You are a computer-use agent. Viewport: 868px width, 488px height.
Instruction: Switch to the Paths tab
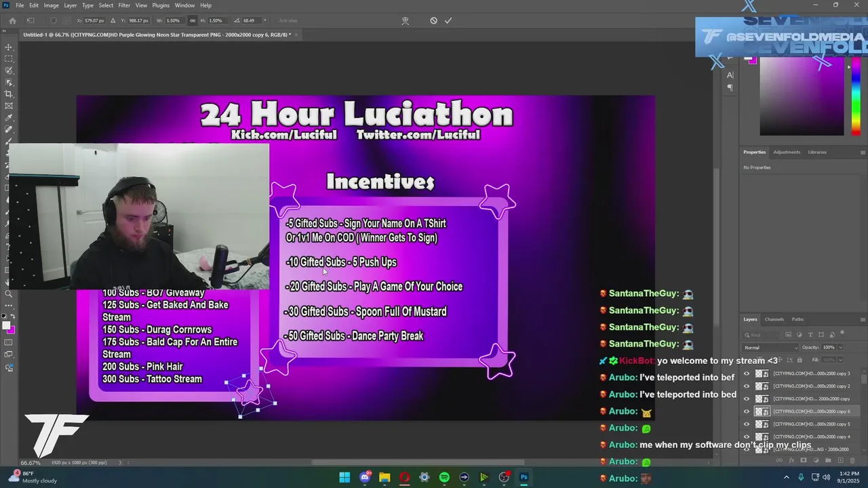797,319
